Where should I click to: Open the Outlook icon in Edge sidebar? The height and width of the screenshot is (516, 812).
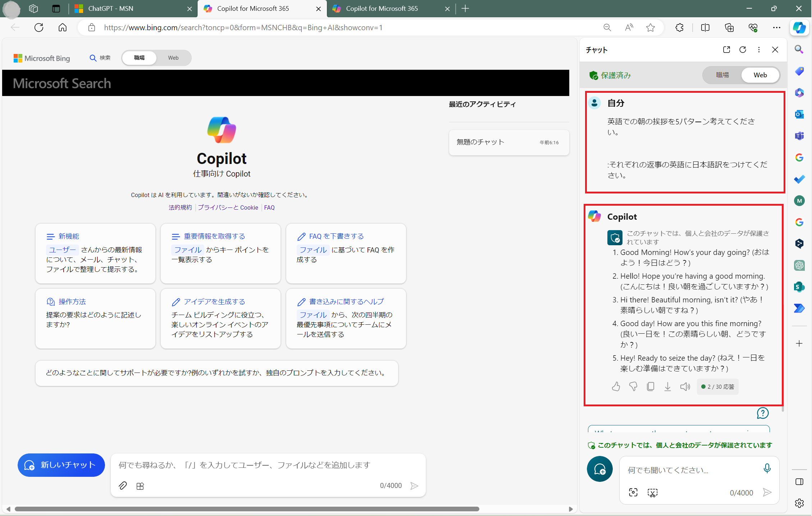799,114
